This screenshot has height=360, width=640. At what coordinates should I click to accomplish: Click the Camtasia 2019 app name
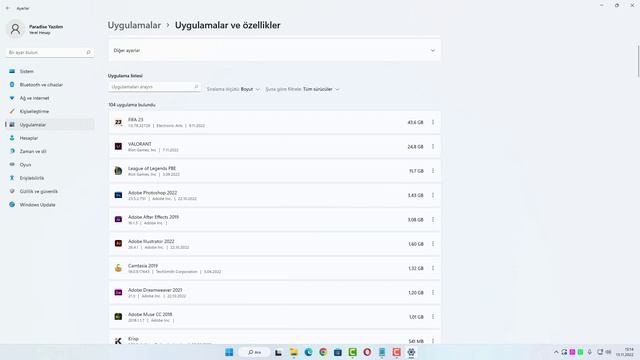[x=143, y=266]
